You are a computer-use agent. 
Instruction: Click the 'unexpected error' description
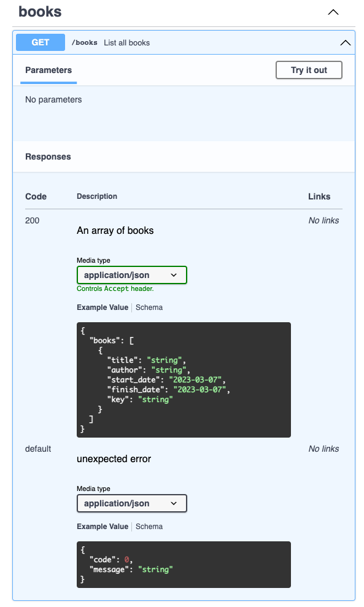(114, 458)
